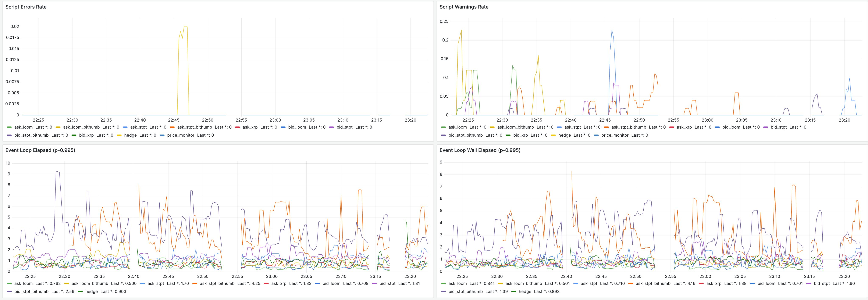Open the Event Loop Wall Elapsed title menu
Image resolution: width=868 pixels, height=300 pixels.
pyautogui.click(x=480, y=150)
